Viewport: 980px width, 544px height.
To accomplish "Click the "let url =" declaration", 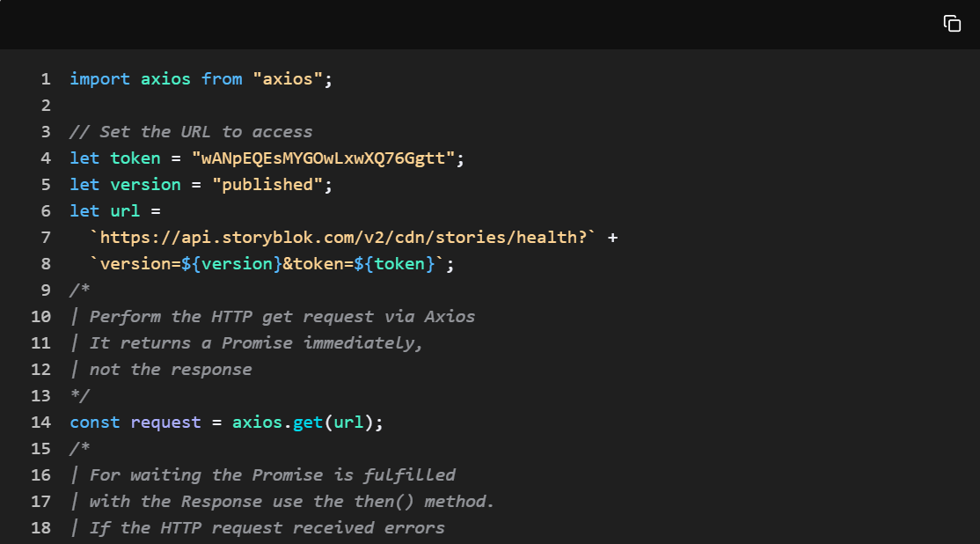I will (115, 210).
